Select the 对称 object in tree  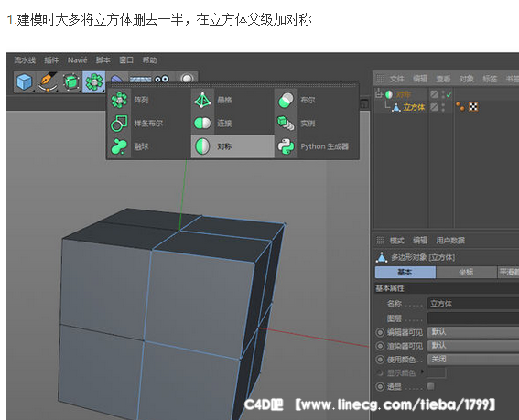click(x=403, y=94)
